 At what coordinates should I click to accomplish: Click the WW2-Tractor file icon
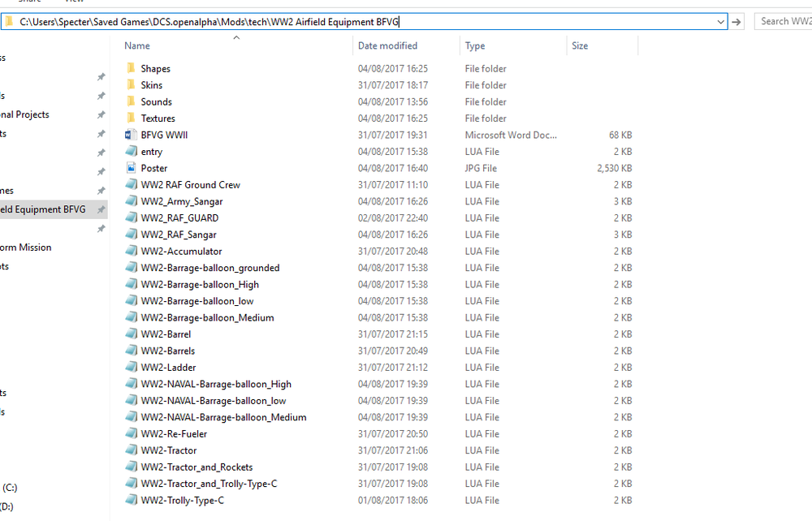click(131, 450)
